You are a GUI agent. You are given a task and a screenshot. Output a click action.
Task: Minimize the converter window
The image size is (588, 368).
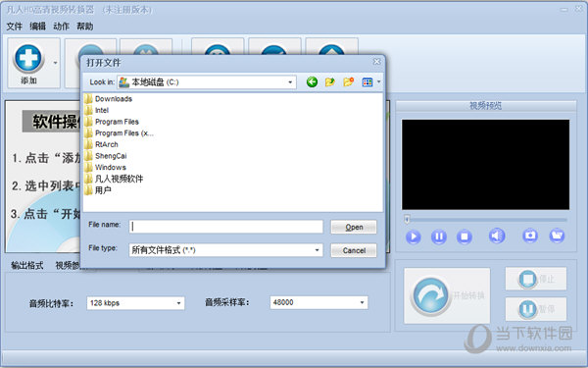pos(564,10)
